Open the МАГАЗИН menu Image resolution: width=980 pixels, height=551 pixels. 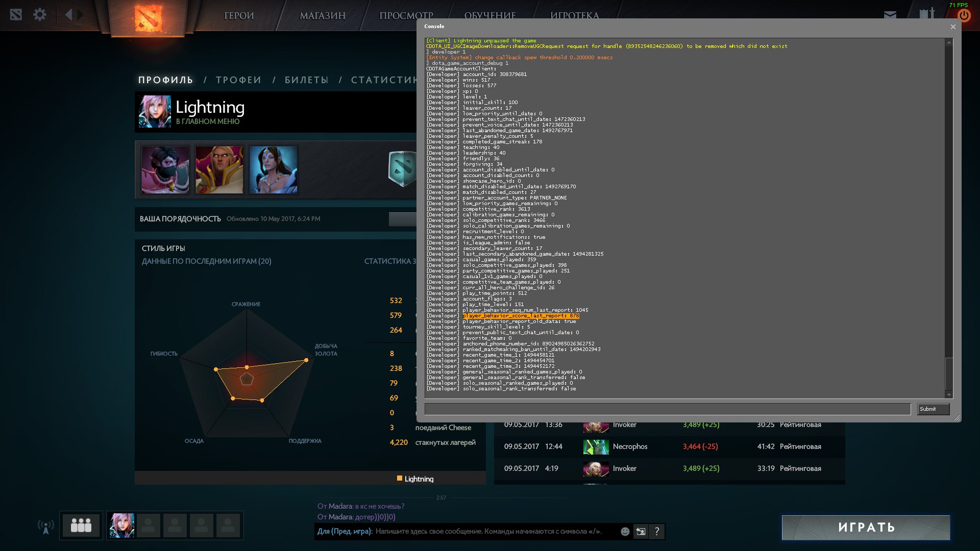tap(323, 16)
